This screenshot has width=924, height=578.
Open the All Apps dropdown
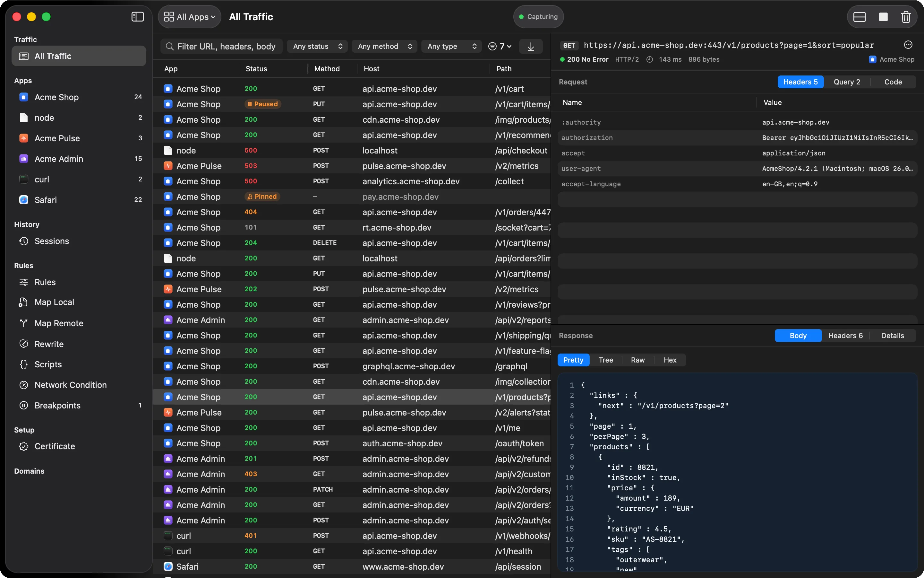[190, 17]
